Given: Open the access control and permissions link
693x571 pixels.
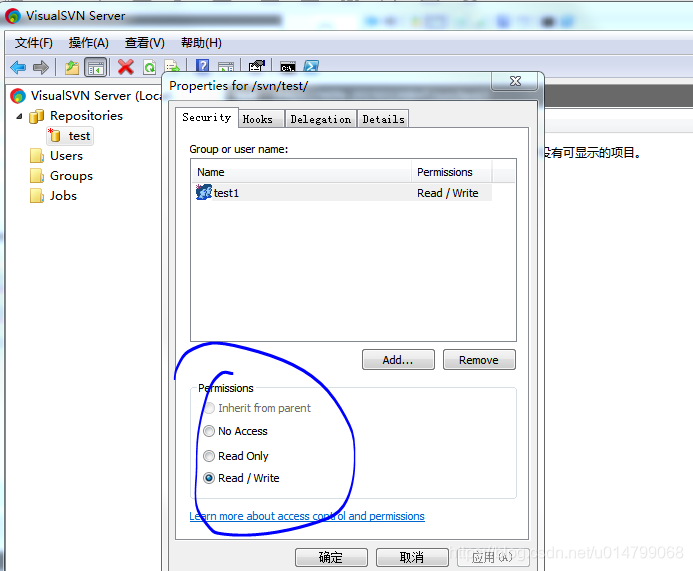Looking at the screenshot, I should click(307, 516).
